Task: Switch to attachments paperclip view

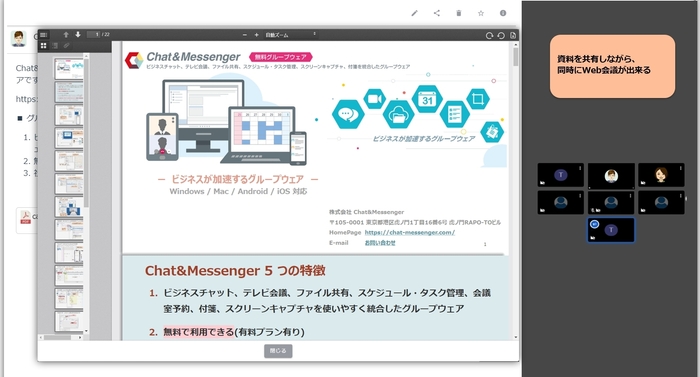Action: [66, 46]
